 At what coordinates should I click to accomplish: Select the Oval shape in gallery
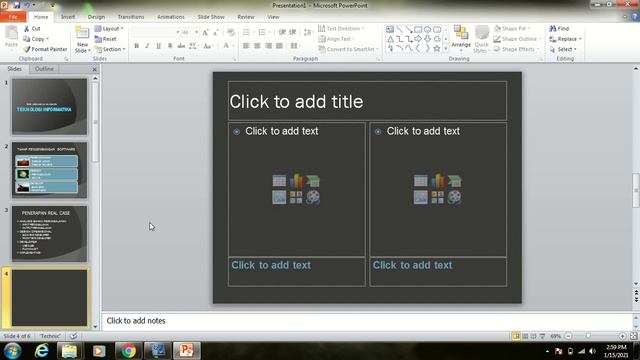pos(427,29)
